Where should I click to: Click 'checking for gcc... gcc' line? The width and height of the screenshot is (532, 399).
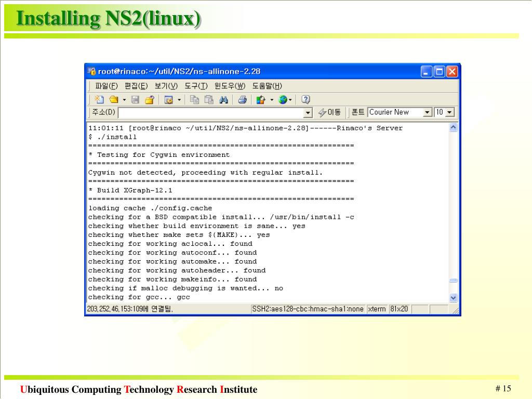139,297
